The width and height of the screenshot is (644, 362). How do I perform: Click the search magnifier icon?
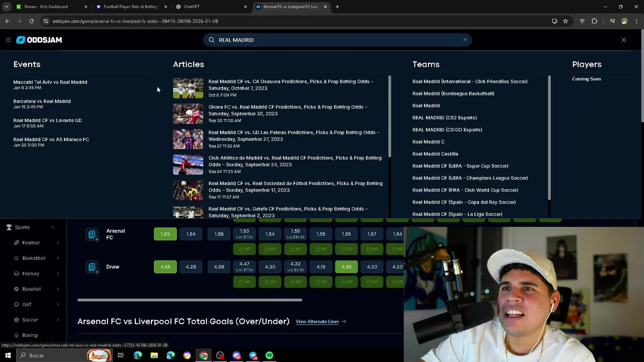(211, 40)
